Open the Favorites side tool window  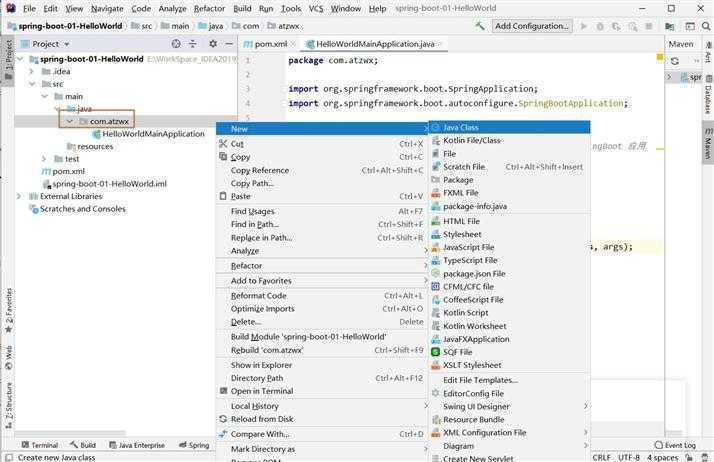pyautogui.click(x=9, y=310)
